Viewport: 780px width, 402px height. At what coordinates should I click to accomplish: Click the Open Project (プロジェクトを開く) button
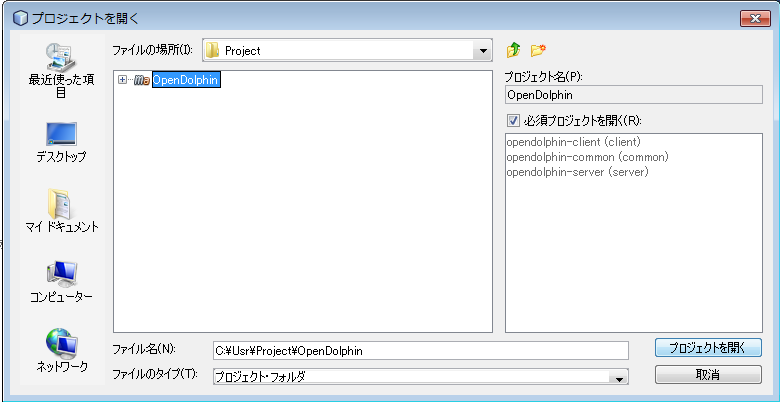708,348
